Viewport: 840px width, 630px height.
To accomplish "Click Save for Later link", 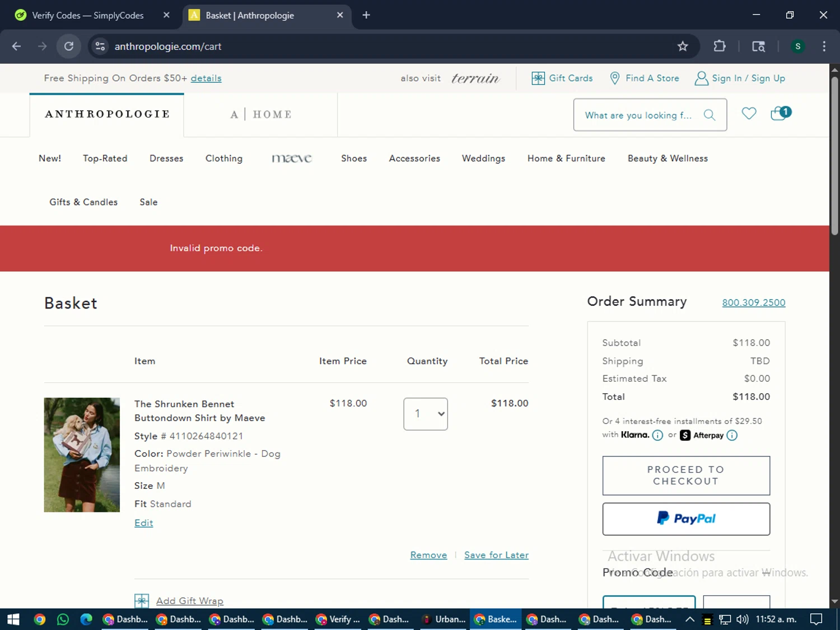I will (496, 555).
